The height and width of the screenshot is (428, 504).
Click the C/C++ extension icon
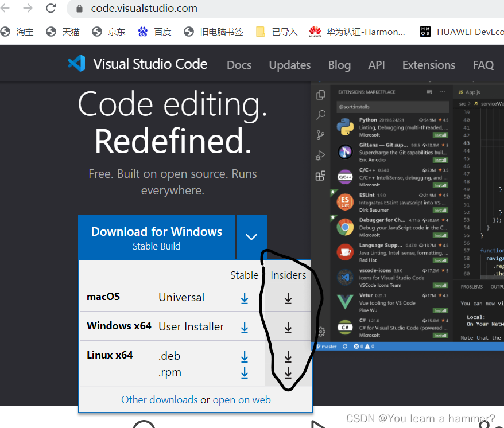[345, 177]
